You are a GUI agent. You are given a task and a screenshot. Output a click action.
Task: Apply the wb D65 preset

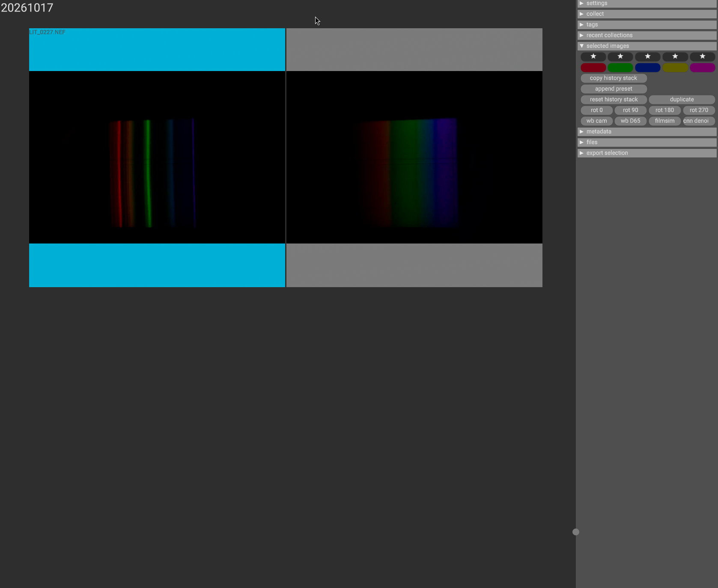[631, 121]
